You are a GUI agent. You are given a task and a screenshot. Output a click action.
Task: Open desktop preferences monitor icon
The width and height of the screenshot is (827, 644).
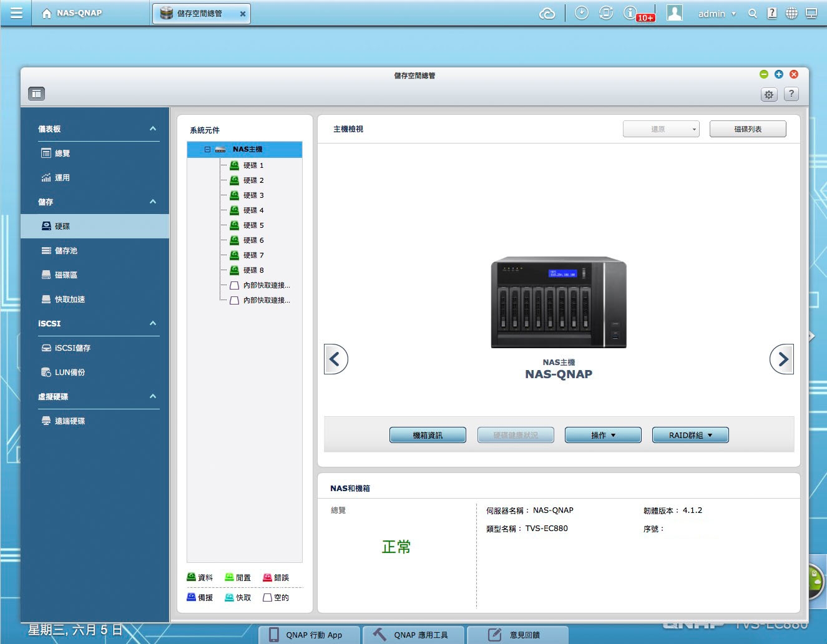click(811, 13)
